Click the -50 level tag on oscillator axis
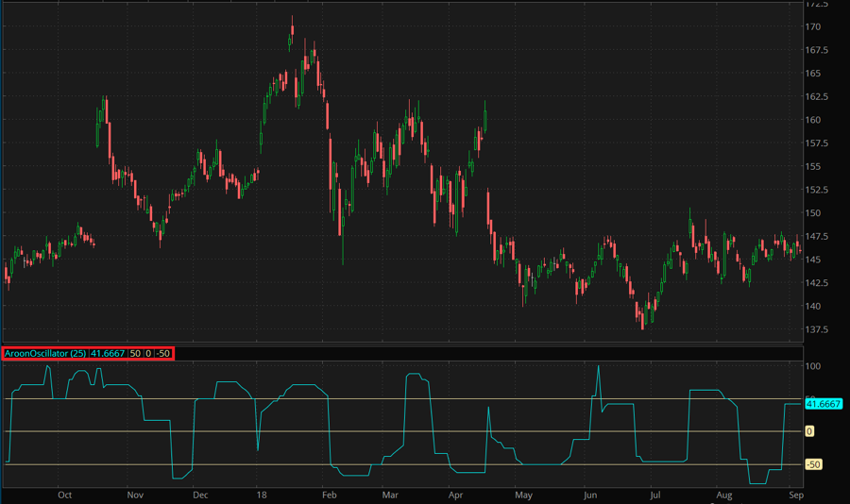Screen dimensions: 850x504 [813, 464]
